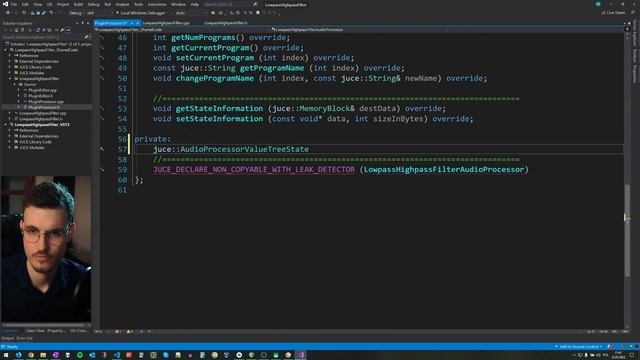The image size is (640, 360).
Task: Click Add to Source Control in status bar
Action: pyautogui.click(x=579, y=347)
